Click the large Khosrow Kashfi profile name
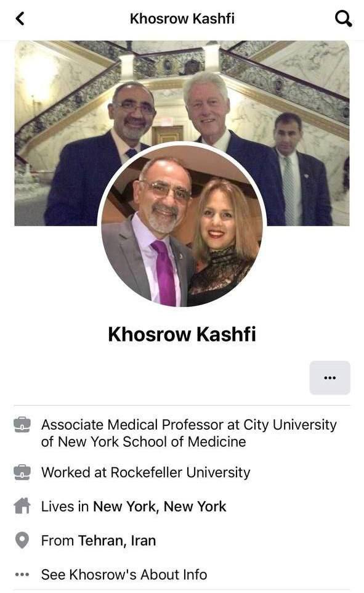364x593 pixels. (182, 334)
